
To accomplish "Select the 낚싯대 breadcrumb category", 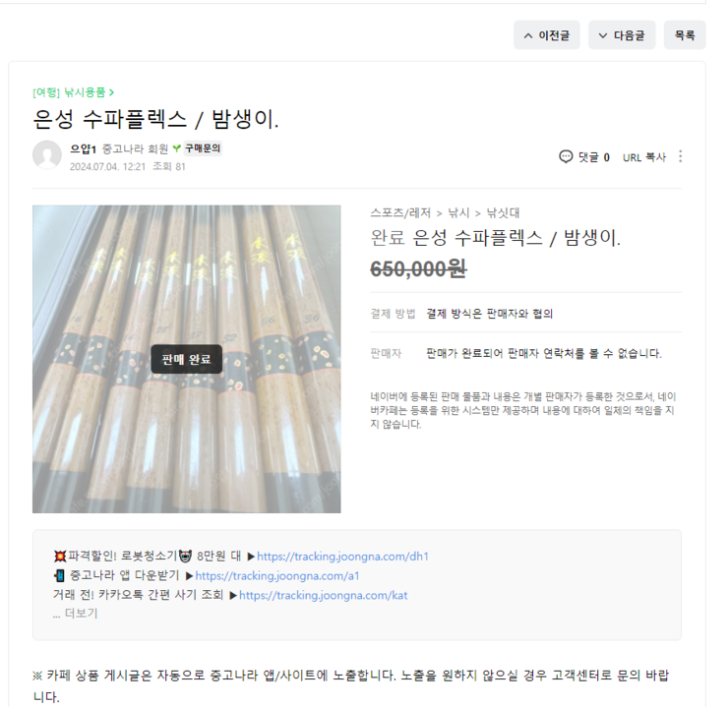I will click(503, 213).
